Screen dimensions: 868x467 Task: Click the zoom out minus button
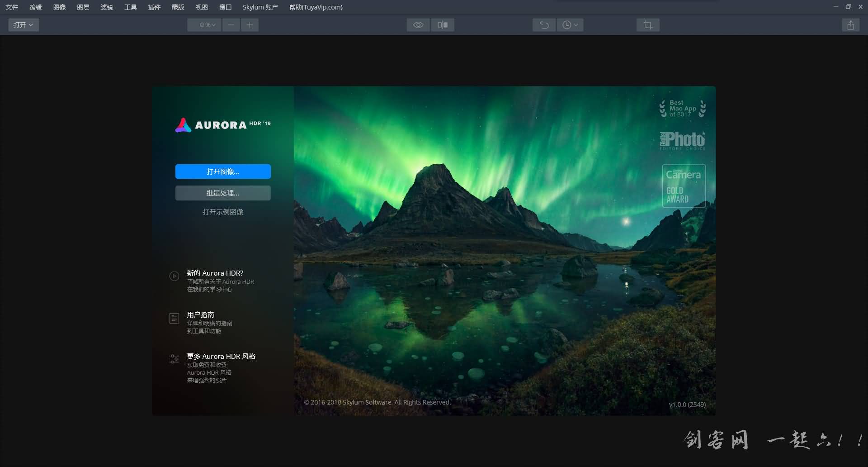(231, 25)
